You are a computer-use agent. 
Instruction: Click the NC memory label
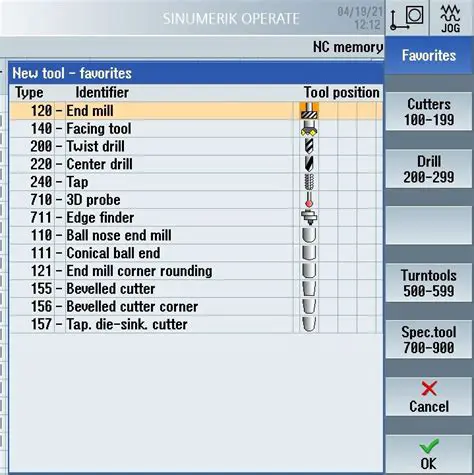[348, 47]
